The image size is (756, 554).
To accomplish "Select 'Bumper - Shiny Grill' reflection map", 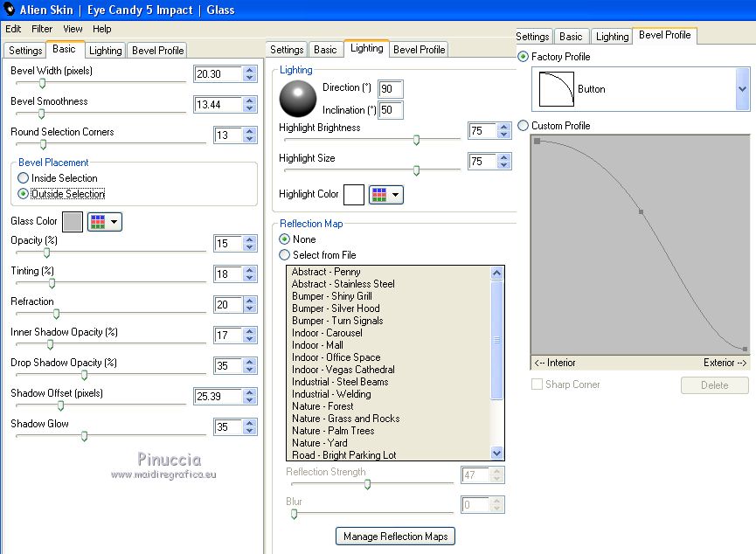I will pos(332,296).
